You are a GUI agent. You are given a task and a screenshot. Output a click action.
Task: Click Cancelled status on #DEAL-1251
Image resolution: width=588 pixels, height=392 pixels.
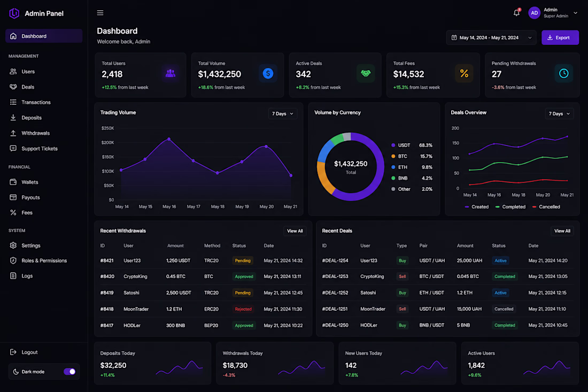(x=504, y=309)
